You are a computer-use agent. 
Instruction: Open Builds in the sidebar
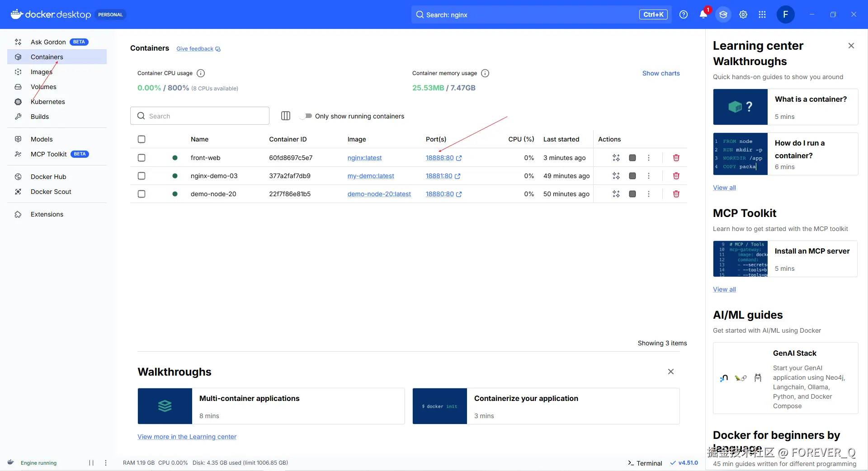click(57, 117)
